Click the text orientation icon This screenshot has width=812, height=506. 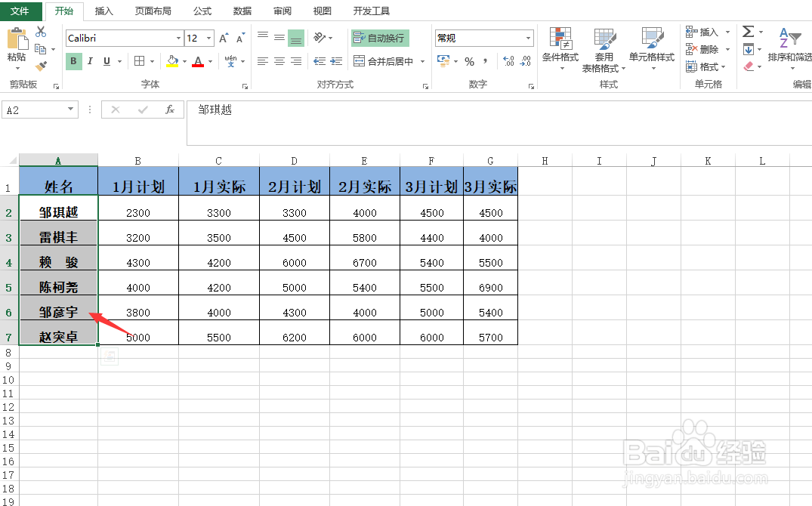click(x=320, y=38)
